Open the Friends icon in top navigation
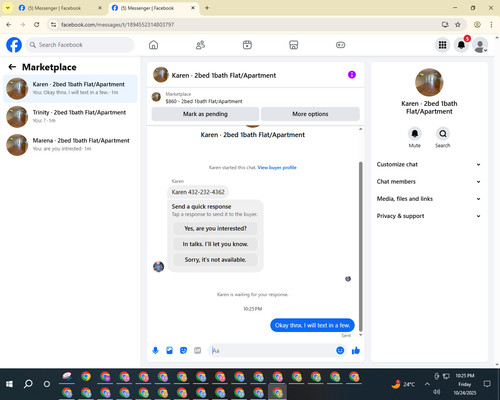Viewport: 500px width, 400px height. [x=200, y=45]
